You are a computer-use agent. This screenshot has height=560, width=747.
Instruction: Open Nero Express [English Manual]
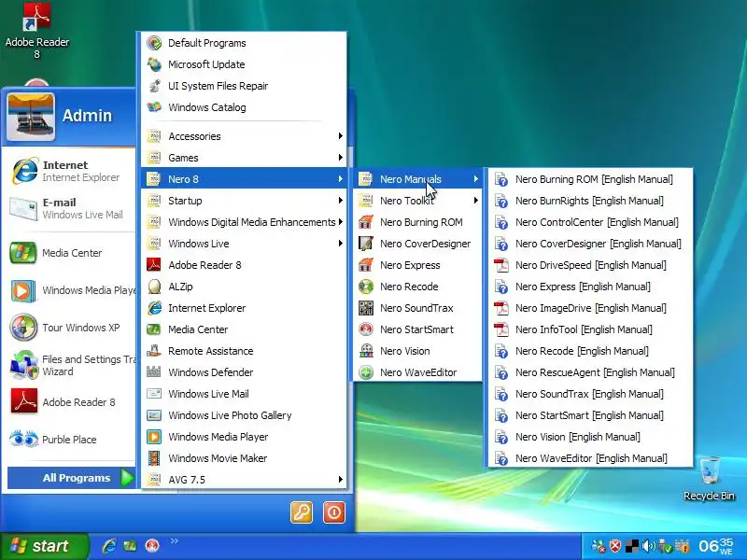click(590, 287)
